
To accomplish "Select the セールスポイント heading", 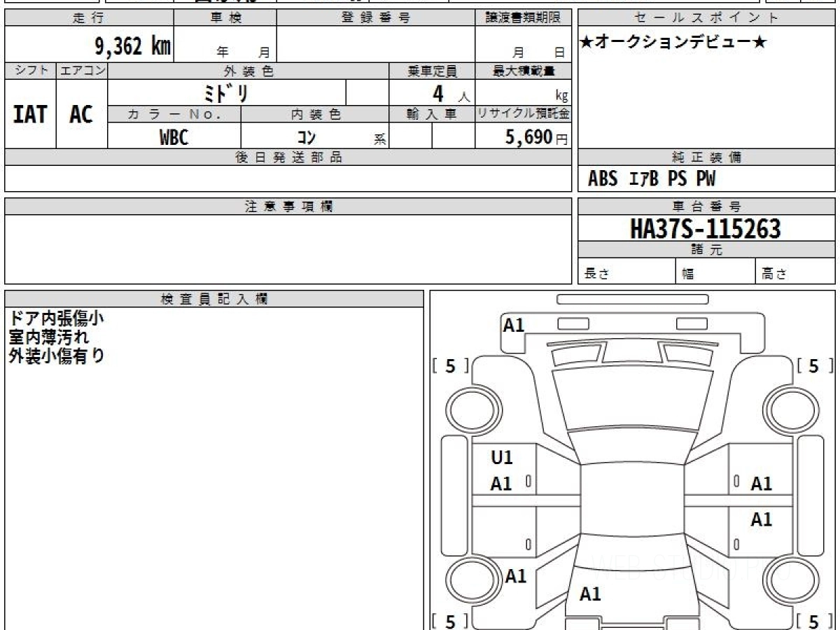I will coord(706,18).
